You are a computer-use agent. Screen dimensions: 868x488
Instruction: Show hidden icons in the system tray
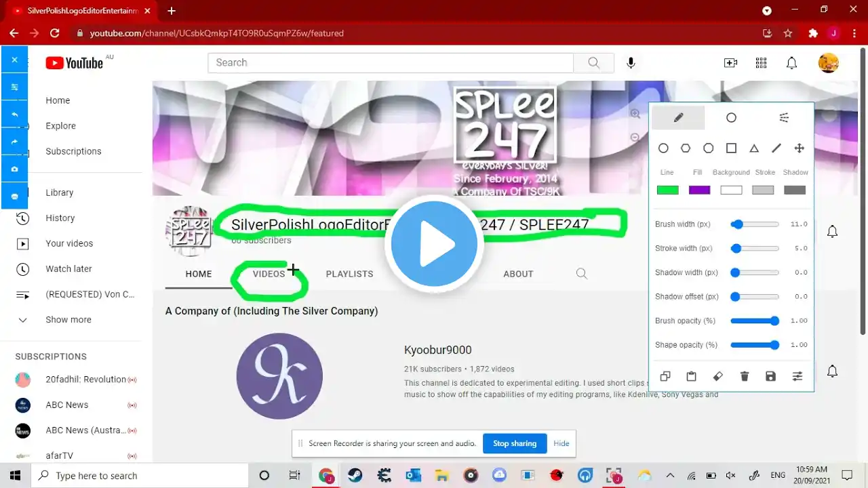pos(670,476)
